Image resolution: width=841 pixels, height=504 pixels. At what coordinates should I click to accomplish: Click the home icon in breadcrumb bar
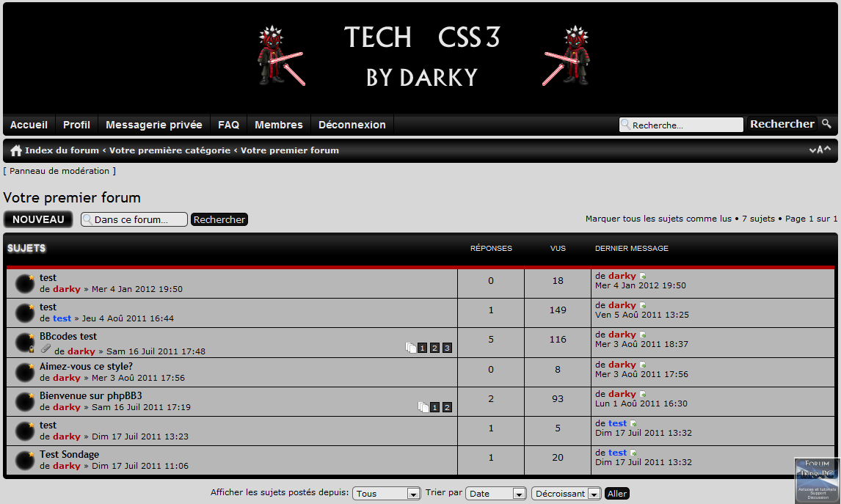tap(15, 150)
